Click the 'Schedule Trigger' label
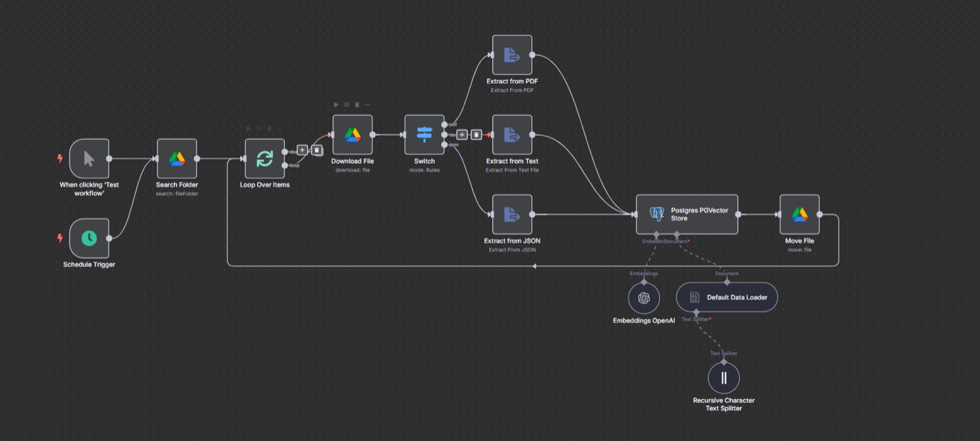Viewport: 980px width, 441px height. point(89,265)
